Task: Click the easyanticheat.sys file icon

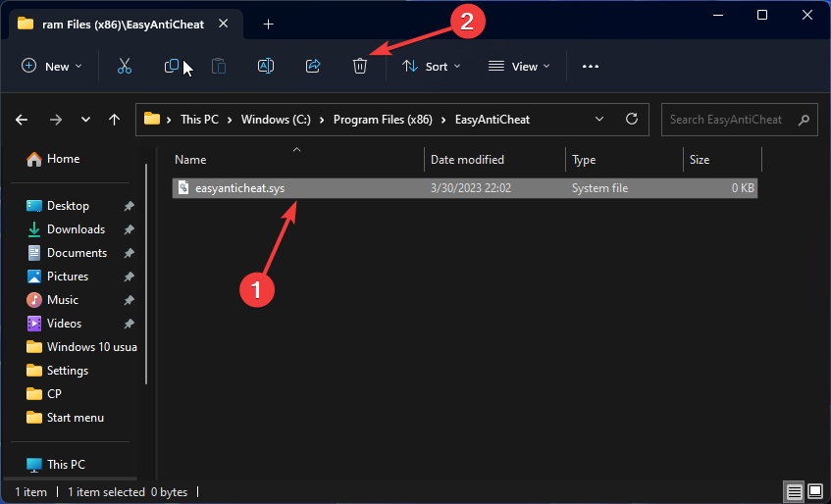Action: tap(183, 188)
